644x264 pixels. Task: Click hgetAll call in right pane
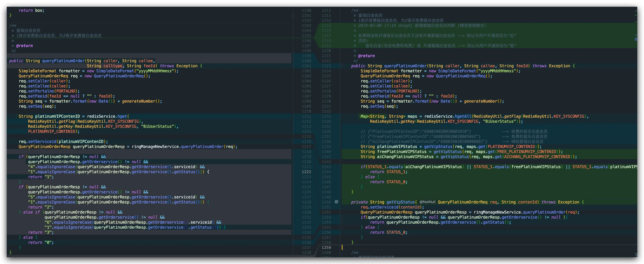(463, 116)
